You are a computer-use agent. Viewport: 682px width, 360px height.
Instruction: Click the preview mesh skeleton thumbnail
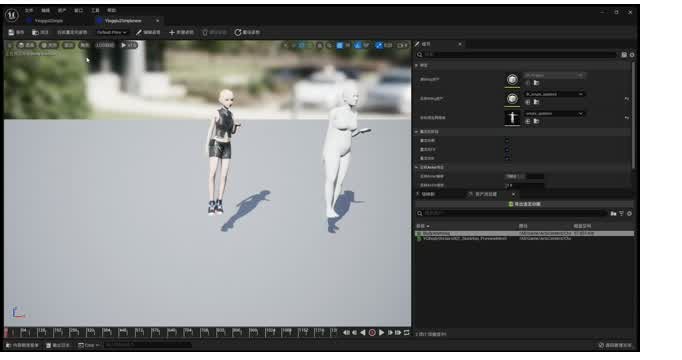pyautogui.click(x=512, y=118)
